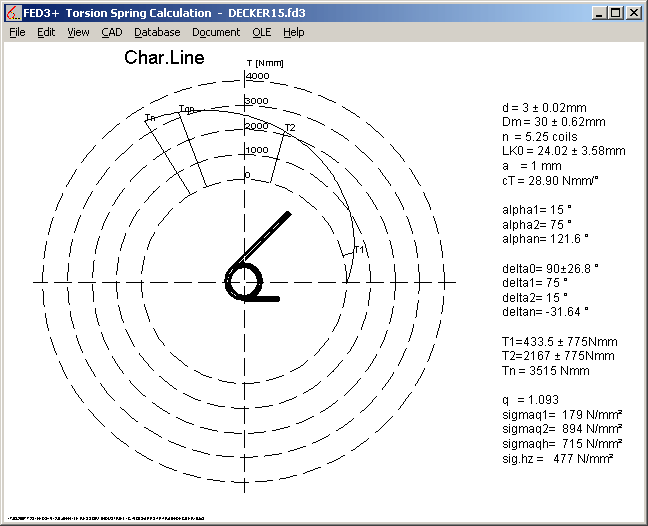Open the Document menu
Viewport: 648px width, 526px height.
tap(216, 32)
